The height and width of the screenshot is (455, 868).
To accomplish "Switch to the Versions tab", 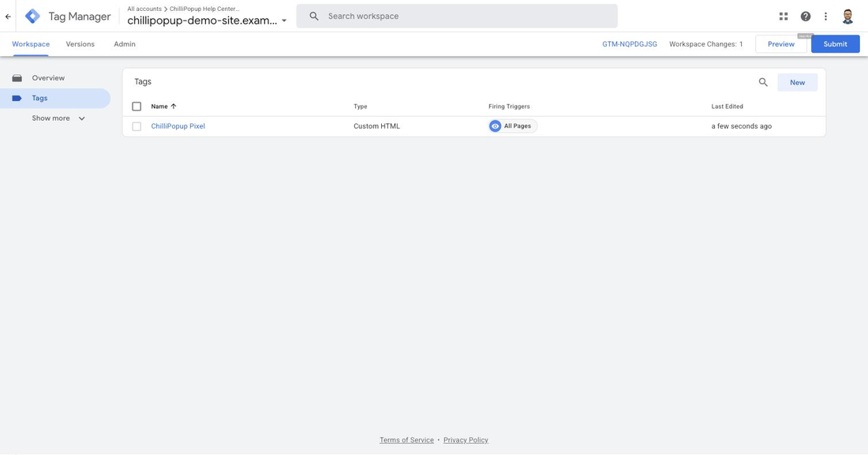I will click(x=80, y=44).
